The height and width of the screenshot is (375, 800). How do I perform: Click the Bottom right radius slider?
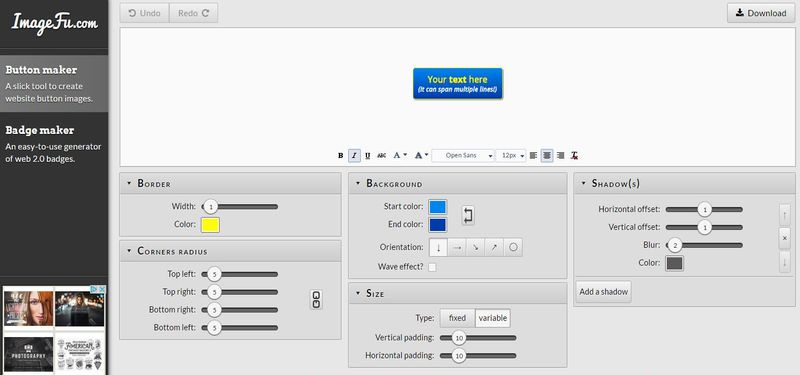click(240, 310)
